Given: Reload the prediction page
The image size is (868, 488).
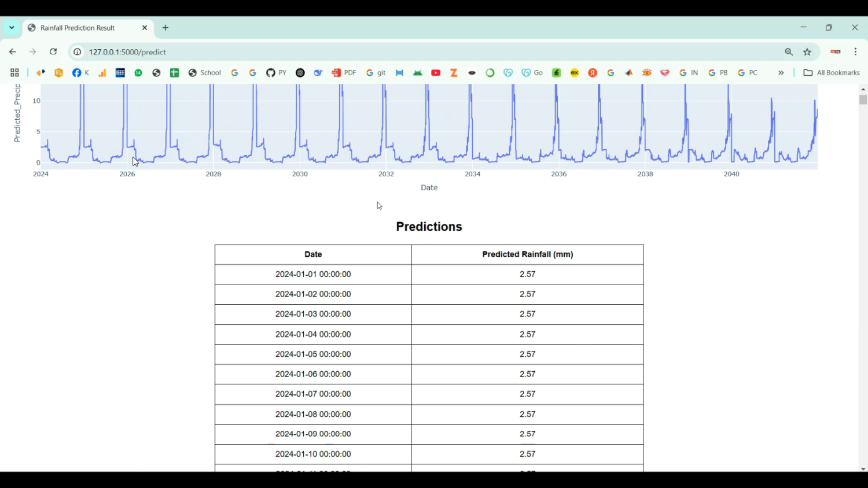Looking at the screenshot, I should pos(53,52).
